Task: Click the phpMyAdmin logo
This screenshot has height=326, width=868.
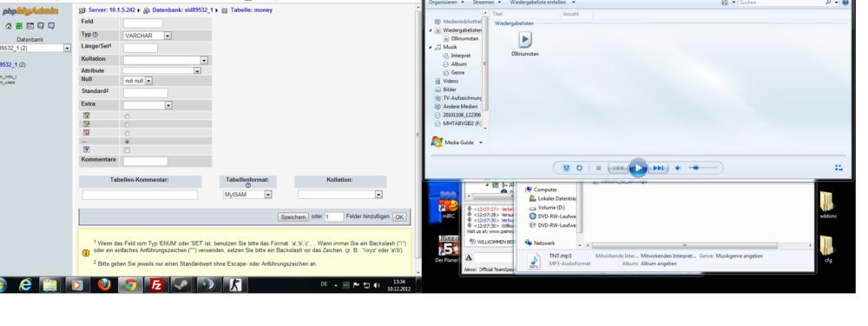Action: click(x=30, y=11)
